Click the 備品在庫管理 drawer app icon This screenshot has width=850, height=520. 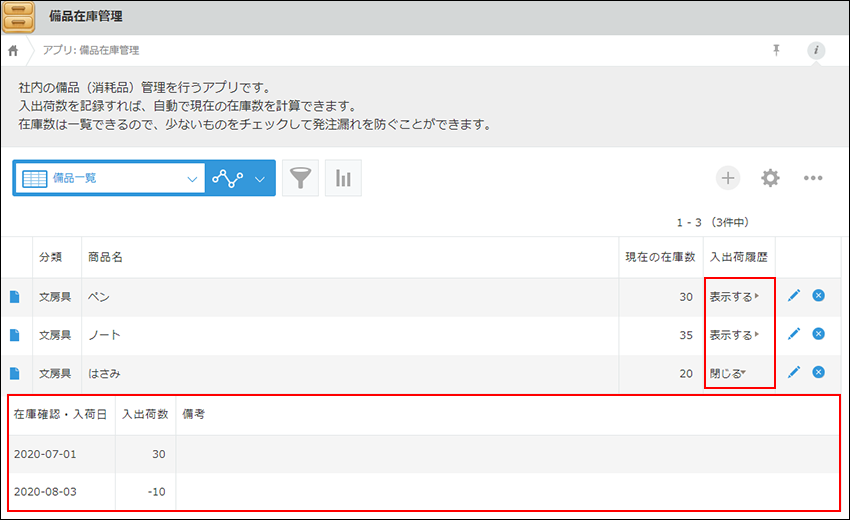pos(18,16)
